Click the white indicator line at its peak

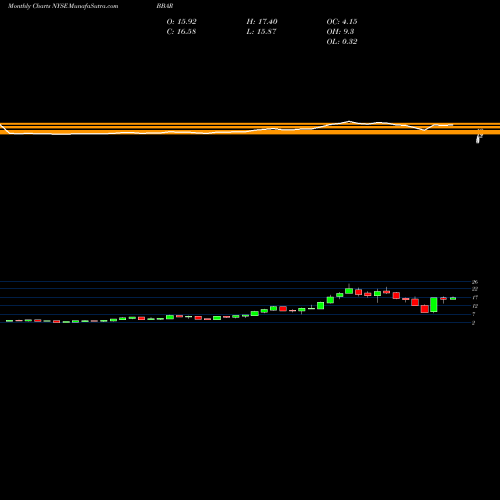349,121
